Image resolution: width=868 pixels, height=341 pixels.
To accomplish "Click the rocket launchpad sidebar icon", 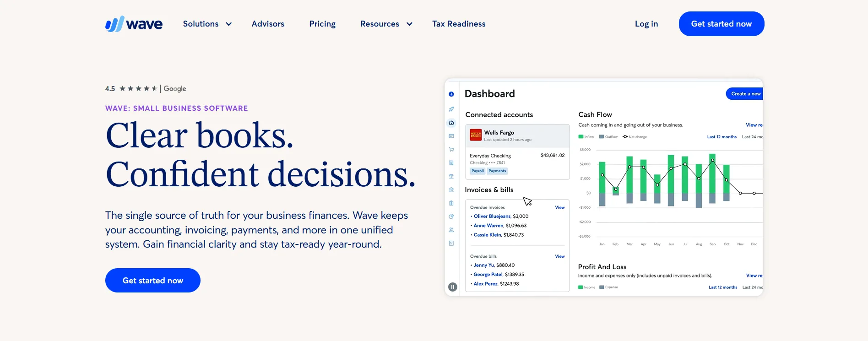I will pos(451,109).
